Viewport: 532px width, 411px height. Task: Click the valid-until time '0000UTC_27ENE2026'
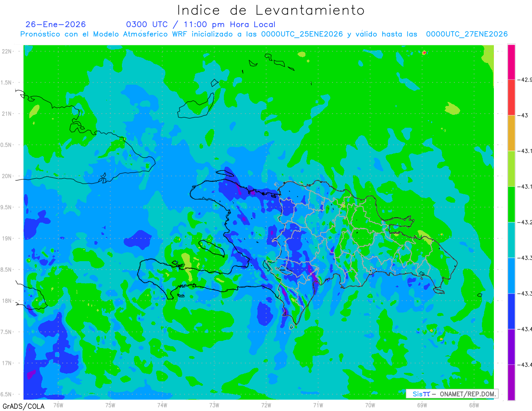point(467,34)
